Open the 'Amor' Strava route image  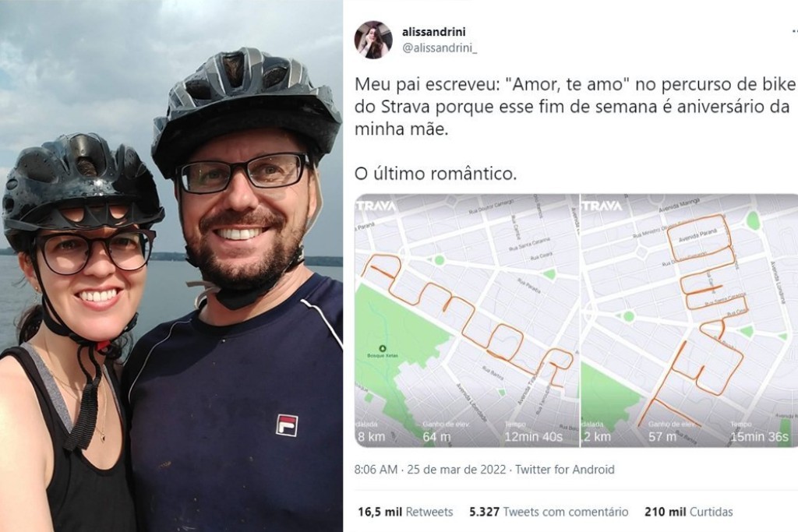pos(467,320)
